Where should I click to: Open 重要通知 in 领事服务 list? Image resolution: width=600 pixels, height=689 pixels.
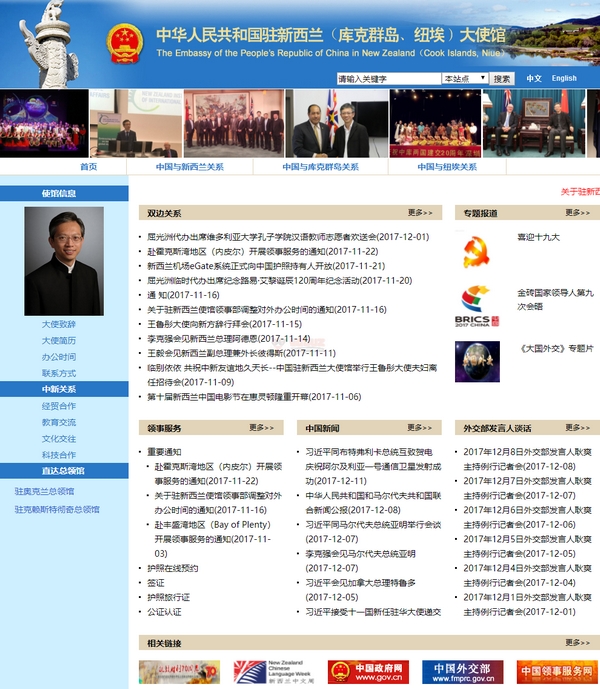pyautogui.click(x=164, y=452)
